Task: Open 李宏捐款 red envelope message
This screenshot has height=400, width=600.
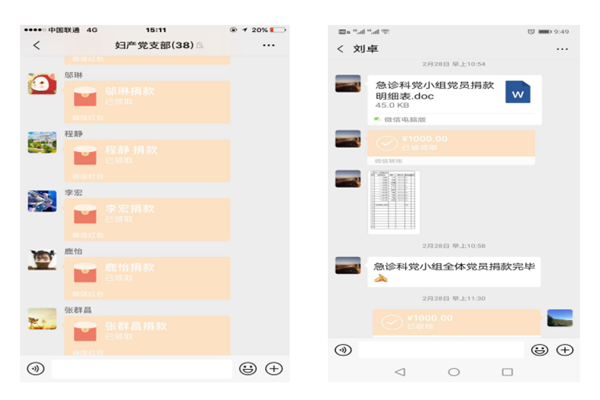Action: pyautogui.click(x=146, y=216)
